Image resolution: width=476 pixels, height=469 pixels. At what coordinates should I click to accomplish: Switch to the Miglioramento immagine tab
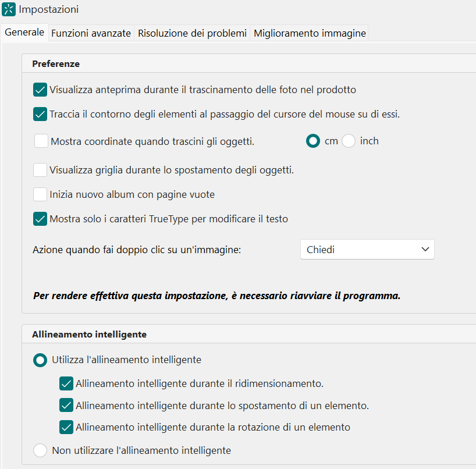pos(309,33)
